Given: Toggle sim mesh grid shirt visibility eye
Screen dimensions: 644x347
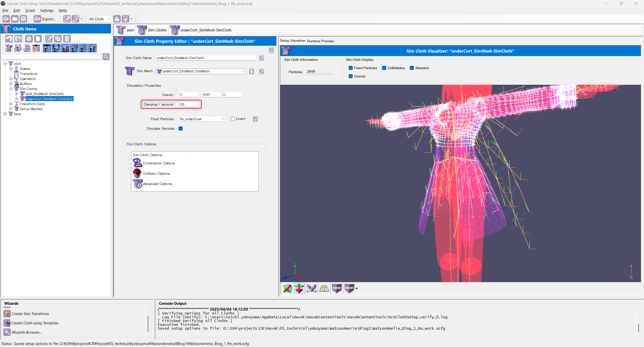Looking at the screenshot, I should 74,48.
